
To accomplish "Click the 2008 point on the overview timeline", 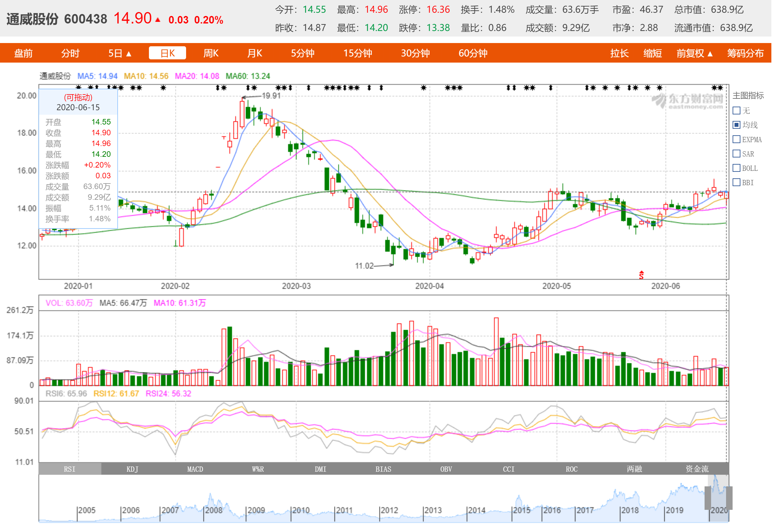I will pos(213,510).
